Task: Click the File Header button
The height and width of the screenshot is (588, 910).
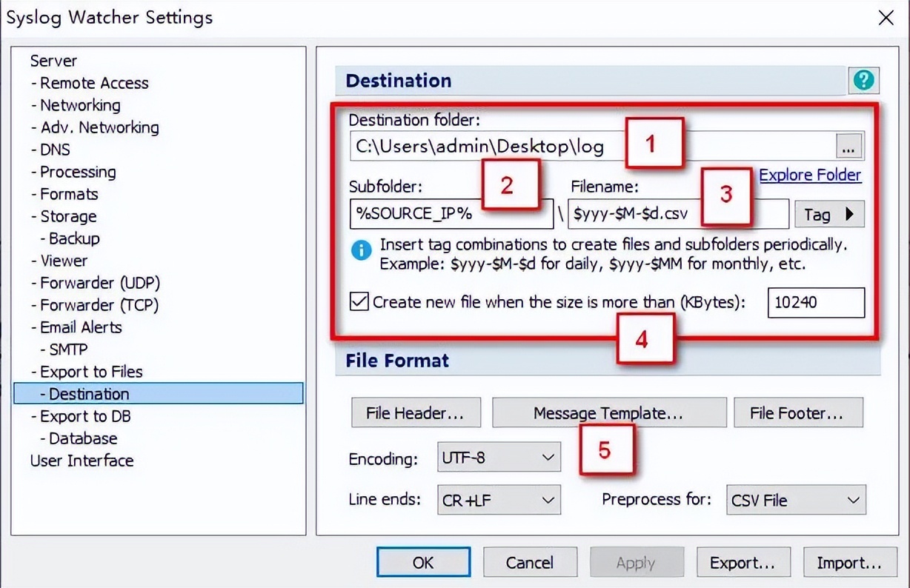Action: tap(415, 413)
